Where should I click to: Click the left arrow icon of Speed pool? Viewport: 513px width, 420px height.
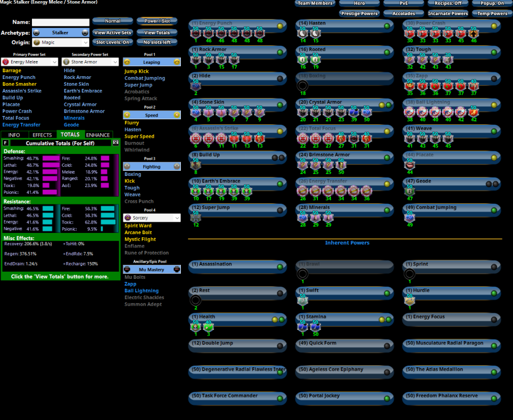tap(127, 115)
